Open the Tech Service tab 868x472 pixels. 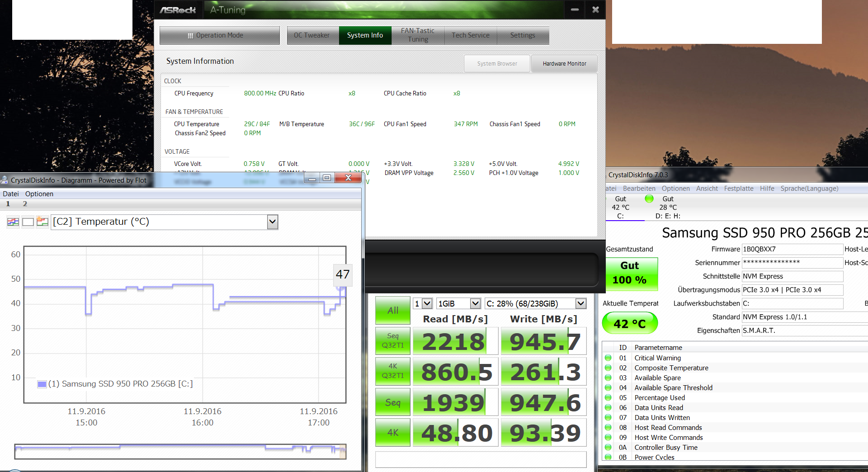pyautogui.click(x=471, y=35)
